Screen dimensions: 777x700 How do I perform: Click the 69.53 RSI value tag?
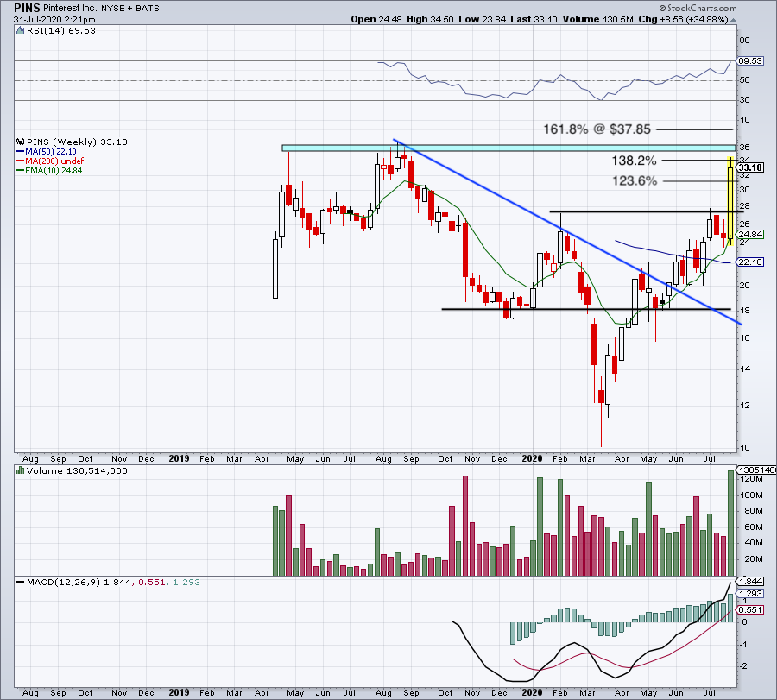point(751,60)
